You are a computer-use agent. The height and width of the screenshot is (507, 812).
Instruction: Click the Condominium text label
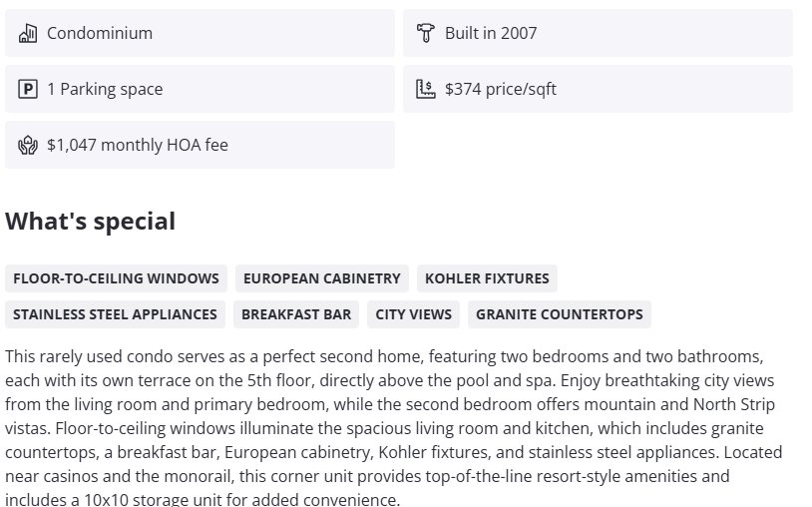click(100, 33)
